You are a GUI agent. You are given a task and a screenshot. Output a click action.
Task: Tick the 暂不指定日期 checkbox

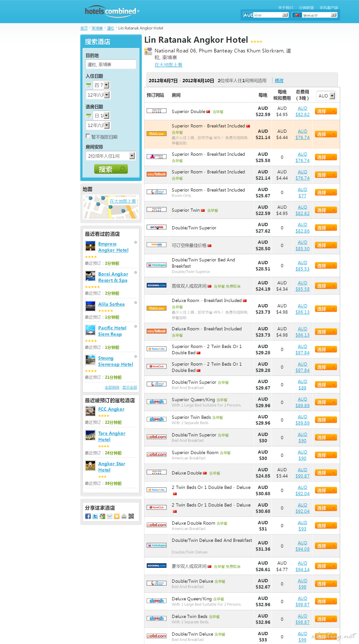(88, 136)
